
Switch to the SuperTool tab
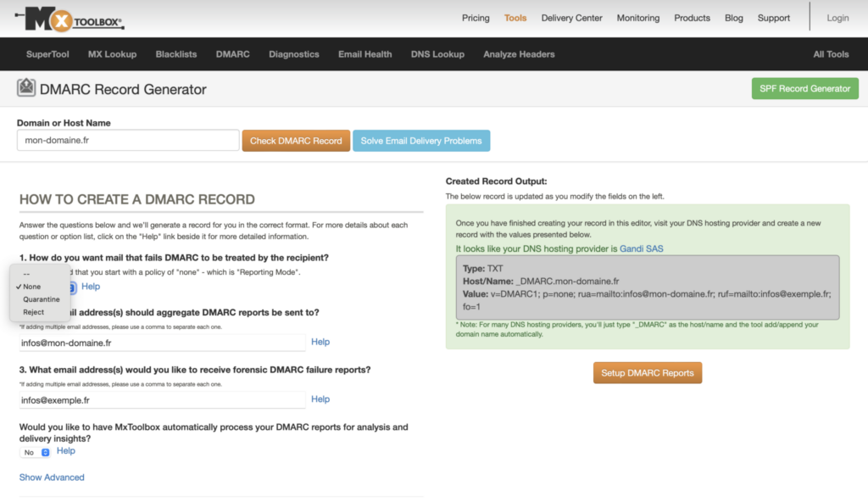pyautogui.click(x=47, y=54)
